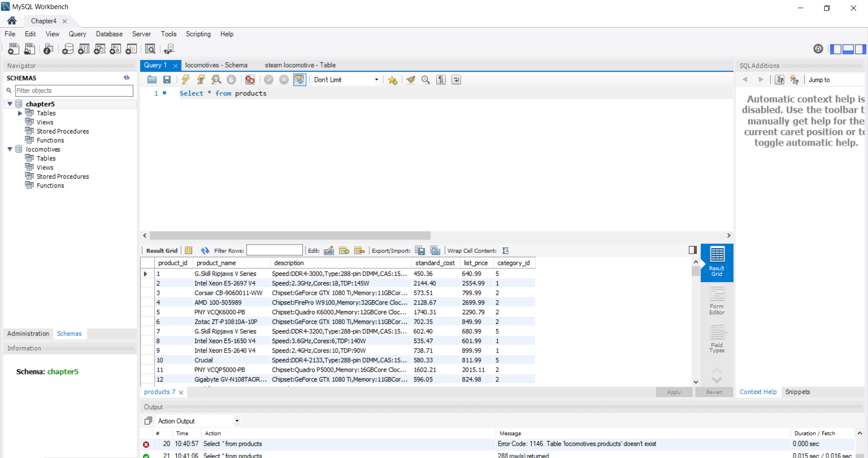Screen dimensions: 868x458
Task: Rollback transaction X icon
Action: tap(284, 80)
